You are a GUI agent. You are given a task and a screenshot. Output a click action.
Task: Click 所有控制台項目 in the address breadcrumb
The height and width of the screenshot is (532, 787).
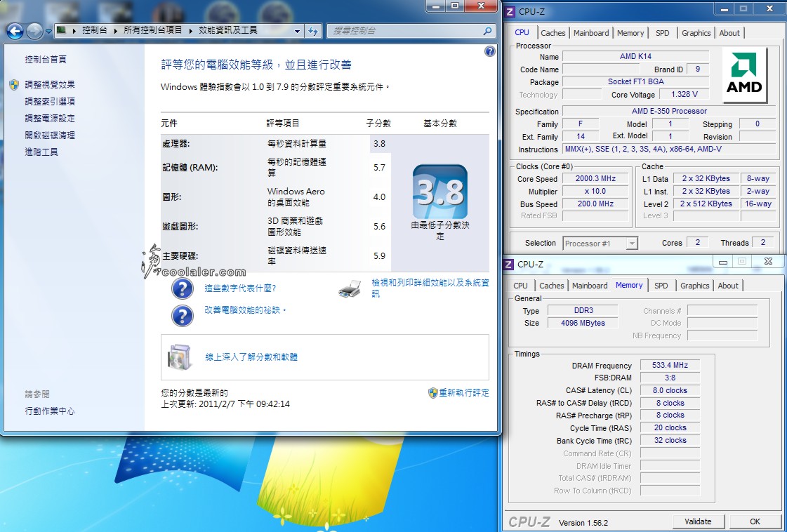pyautogui.click(x=153, y=30)
